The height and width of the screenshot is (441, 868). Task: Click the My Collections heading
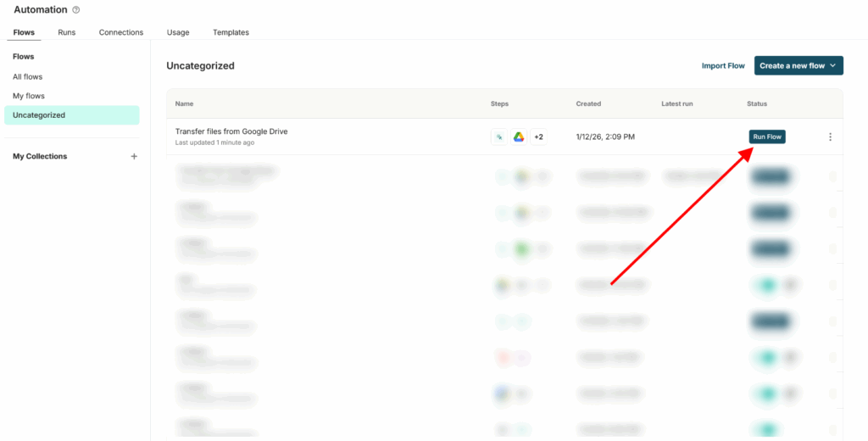tap(40, 156)
